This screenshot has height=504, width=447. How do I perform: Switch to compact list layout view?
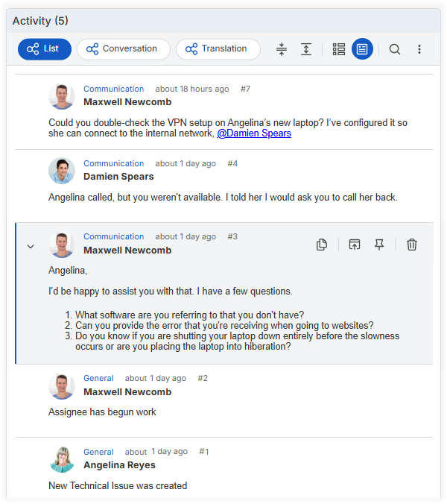pos(339,49)
